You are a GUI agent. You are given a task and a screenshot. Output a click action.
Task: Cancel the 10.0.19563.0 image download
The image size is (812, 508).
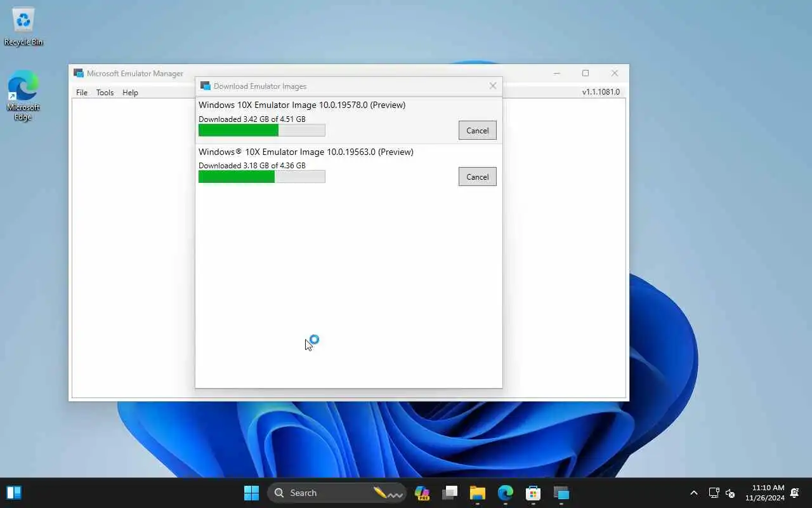[477, 177]
